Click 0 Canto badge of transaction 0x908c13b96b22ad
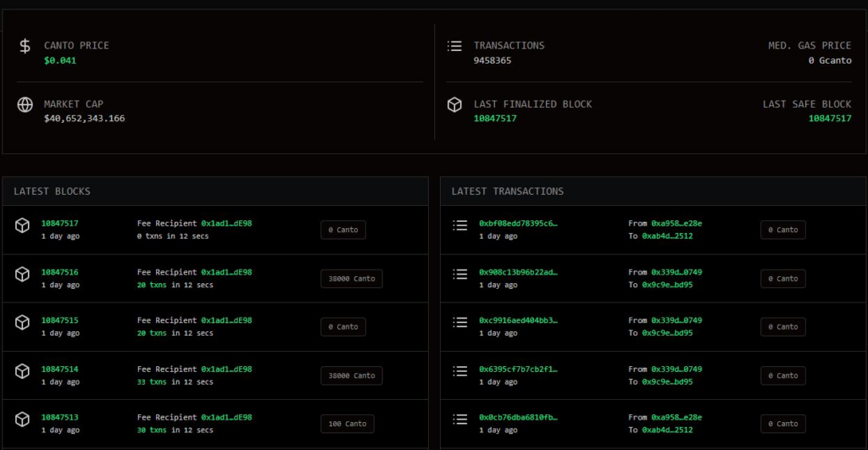The height and width of the screenshot is (450, 868). coord(782,279)
